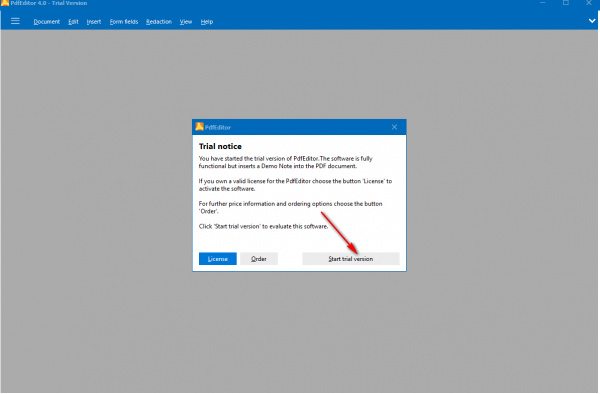Close the PdfEditor main window

tap(589, 3)
